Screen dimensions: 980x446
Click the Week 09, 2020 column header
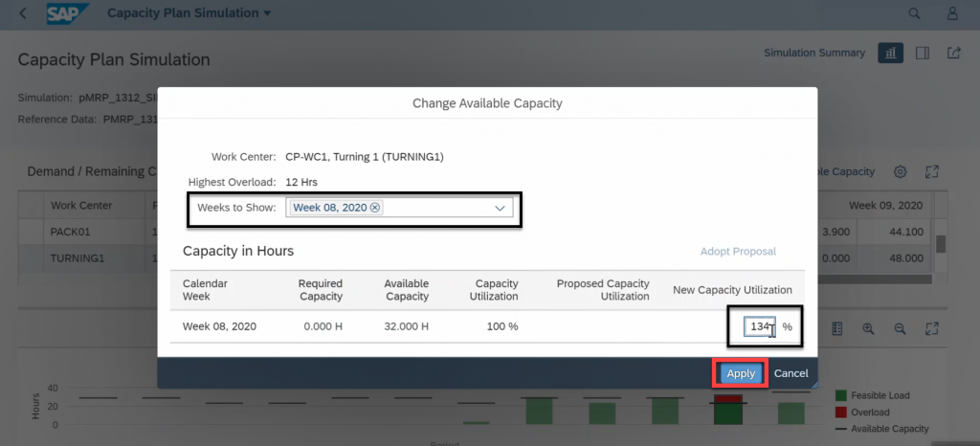point(885,205)
